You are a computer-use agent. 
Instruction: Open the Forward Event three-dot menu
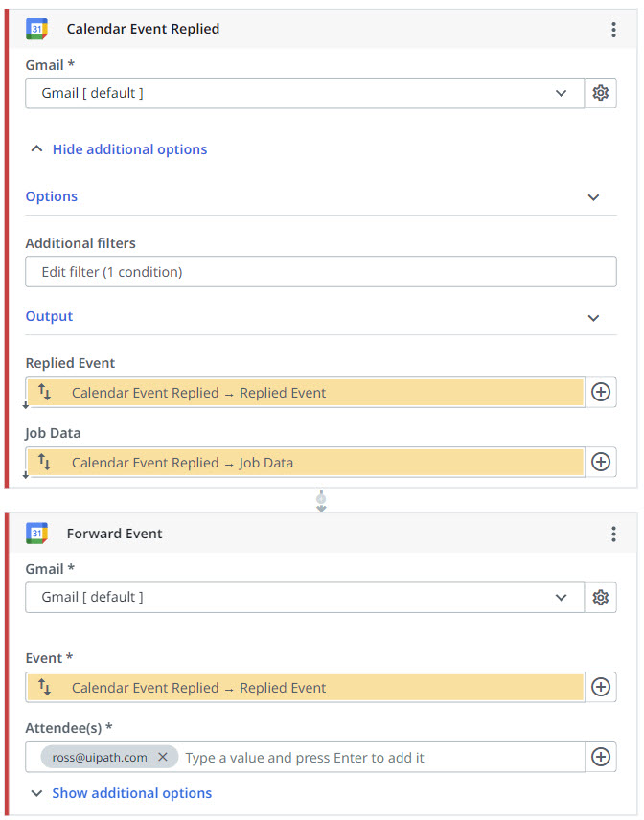tap(613, 535)
